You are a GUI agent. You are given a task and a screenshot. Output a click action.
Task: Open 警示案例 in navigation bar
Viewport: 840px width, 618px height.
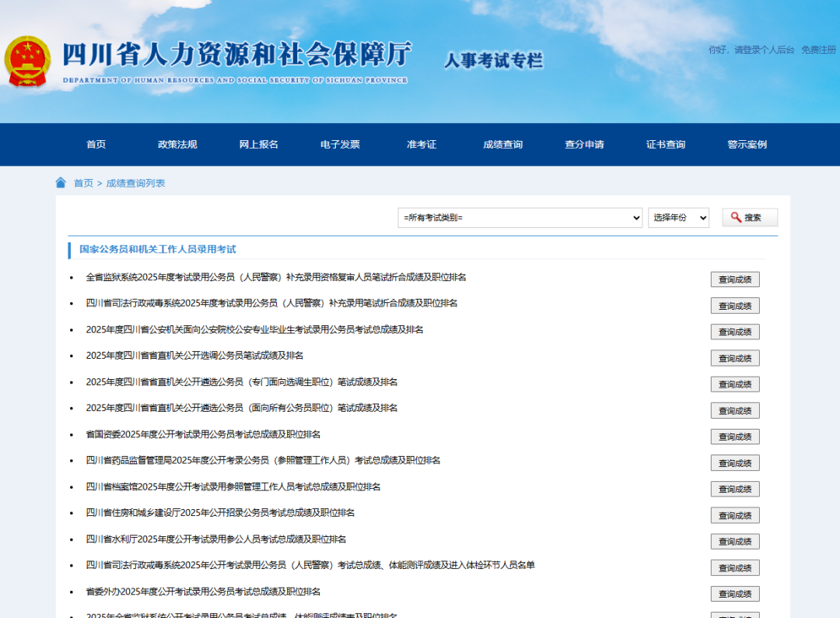(x=747, y=145)
